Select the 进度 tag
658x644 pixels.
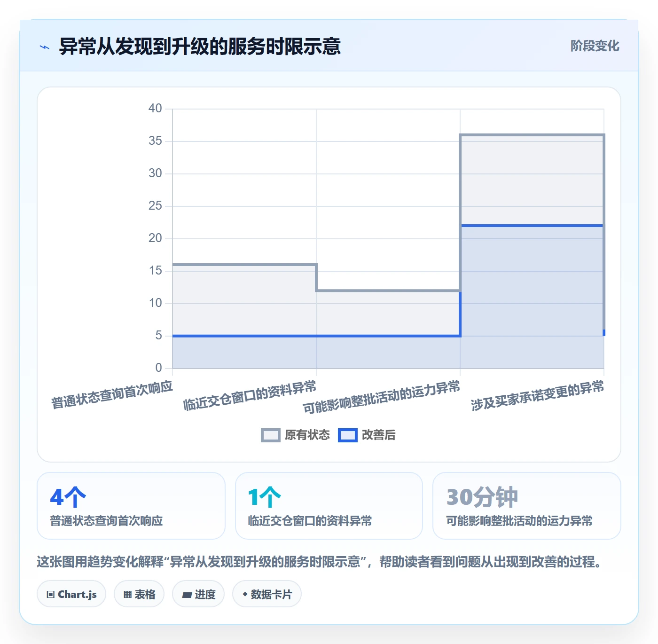pyautogui.click(x=198, y=594)
